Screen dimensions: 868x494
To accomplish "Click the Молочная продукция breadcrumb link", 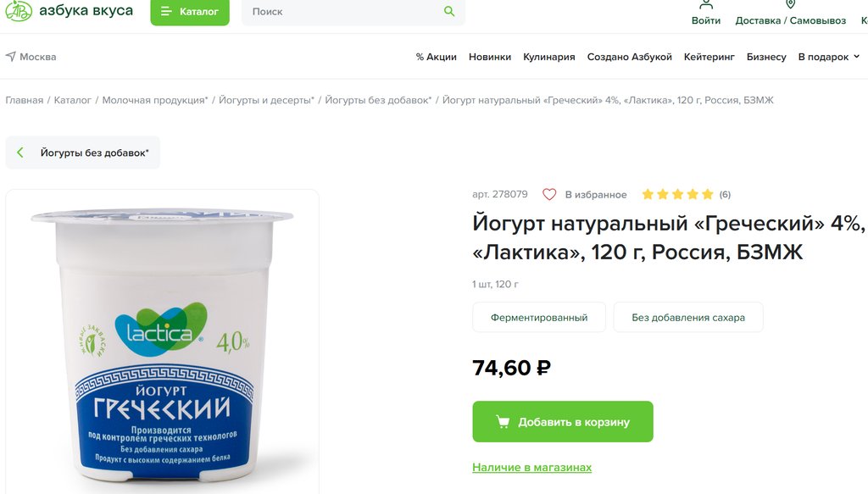I will click(155, 100).
